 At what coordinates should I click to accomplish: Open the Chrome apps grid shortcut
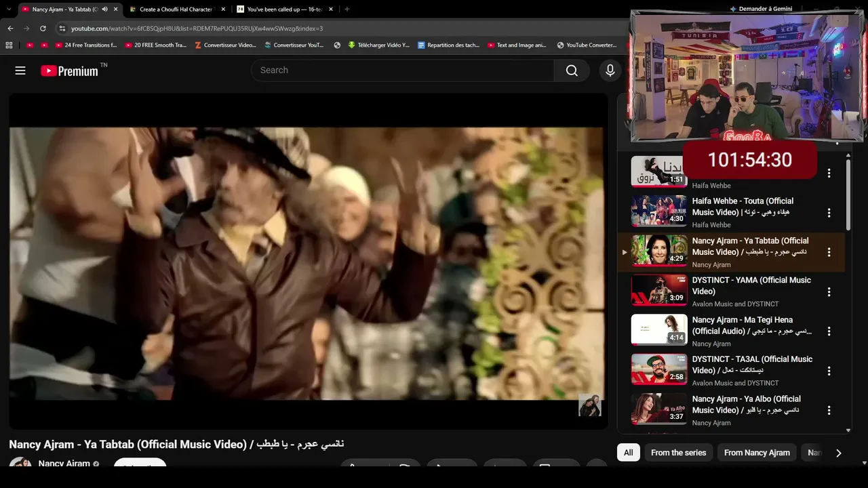pos(9,45)
